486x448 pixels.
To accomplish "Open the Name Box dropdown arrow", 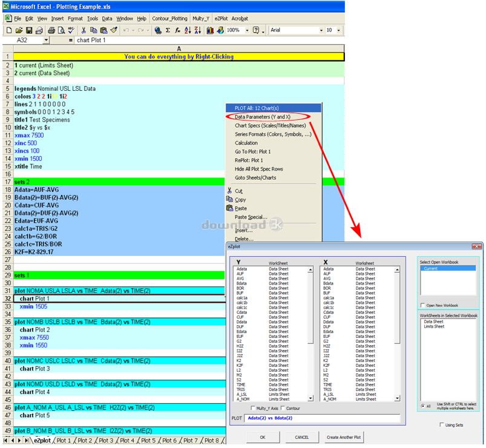I will [x=47, y=40].
